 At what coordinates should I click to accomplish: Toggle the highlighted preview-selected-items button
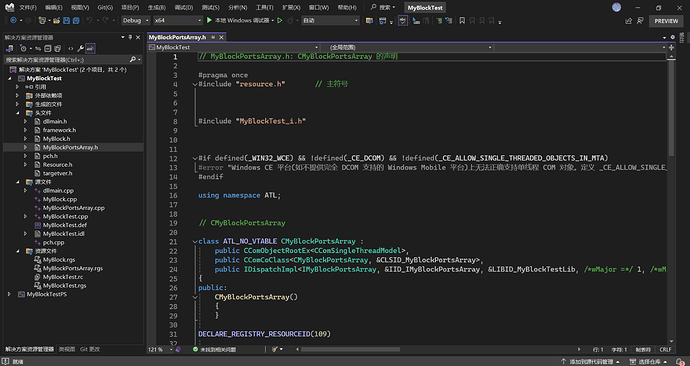click(x=90, y=48)
